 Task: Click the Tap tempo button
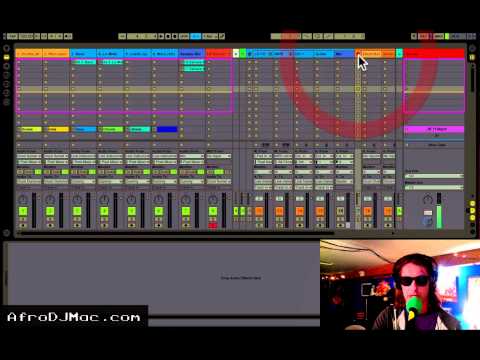[x=12, y=36]
